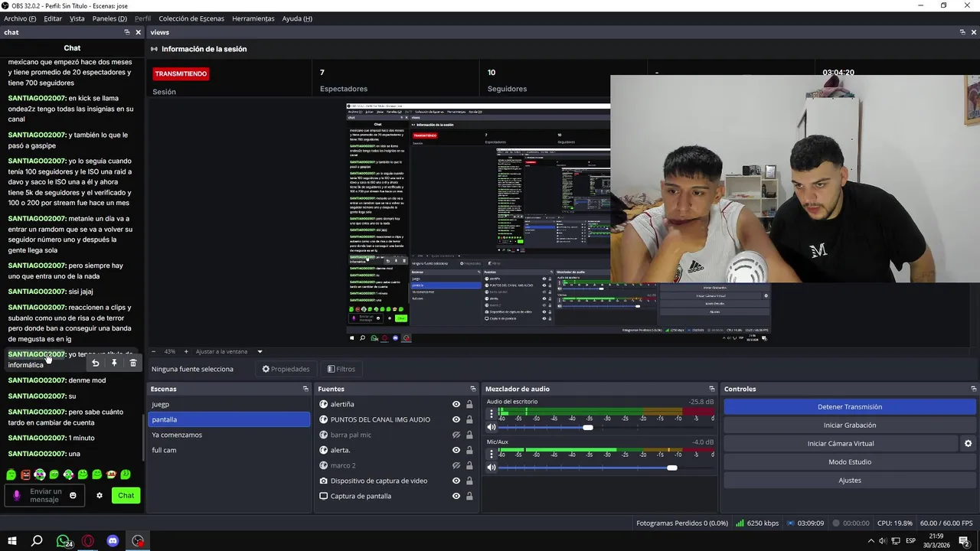
Task: Toggle lock on alertiña source
Action: [469, 404]
